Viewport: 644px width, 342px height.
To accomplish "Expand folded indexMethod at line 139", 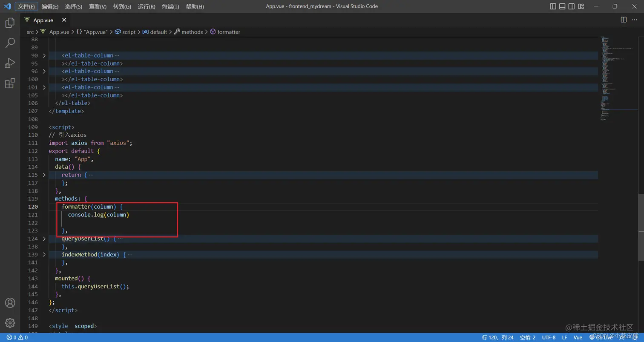I will coord(44,255).
